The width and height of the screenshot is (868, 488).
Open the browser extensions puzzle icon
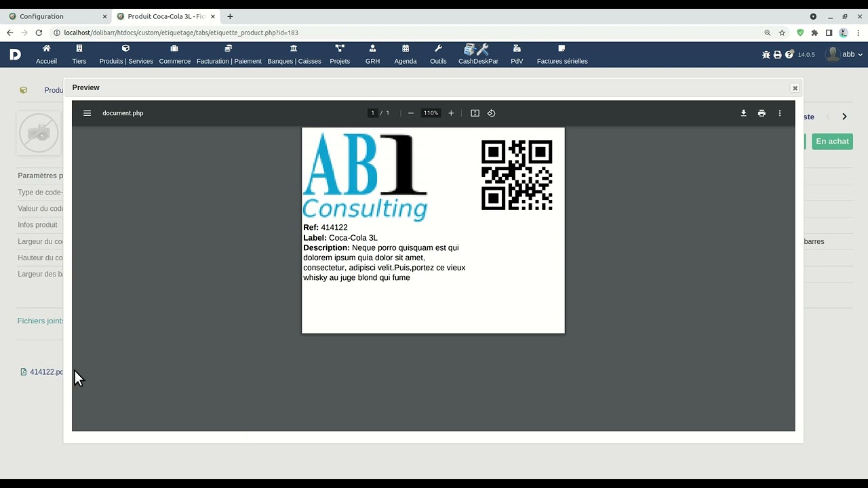click(x=814, y=33)
